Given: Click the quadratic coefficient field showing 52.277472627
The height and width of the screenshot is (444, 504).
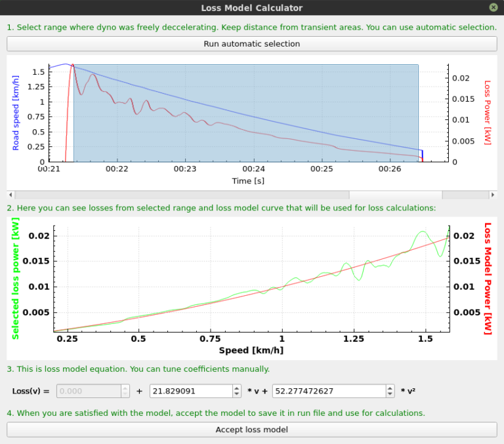Looking at the screenshot, I should tap(327, 391).
